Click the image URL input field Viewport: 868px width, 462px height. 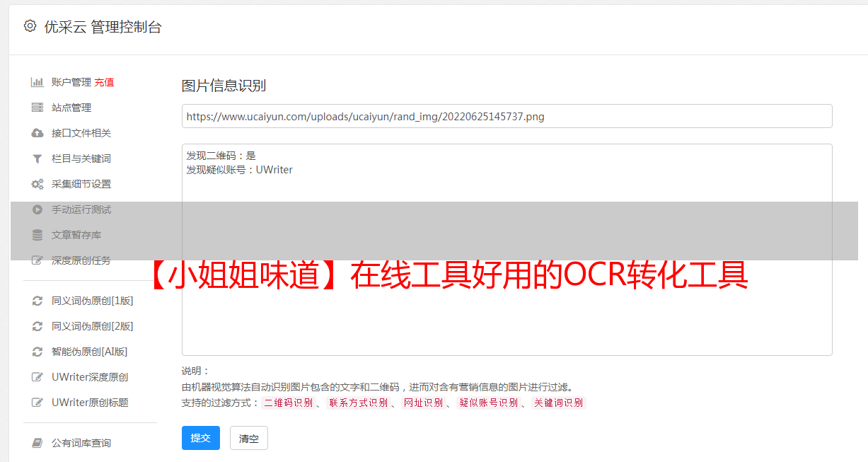coord(507,116)
